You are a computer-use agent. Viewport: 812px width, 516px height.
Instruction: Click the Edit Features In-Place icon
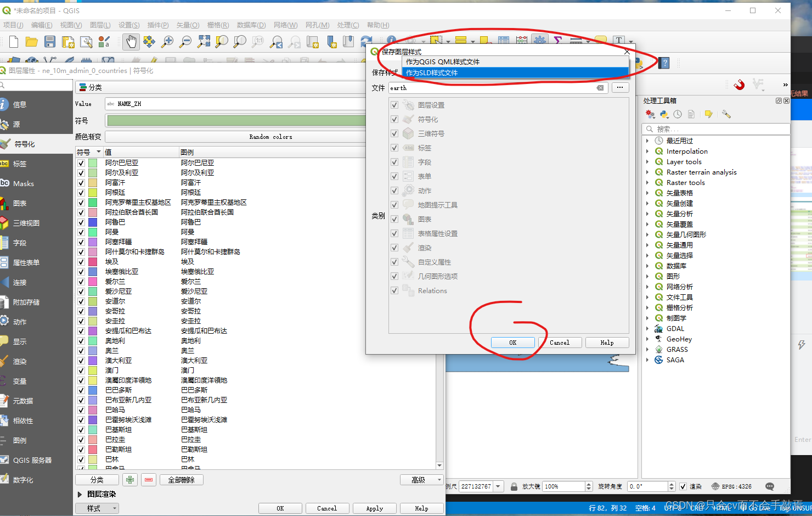pyautogui.click(x=708, y=114)
